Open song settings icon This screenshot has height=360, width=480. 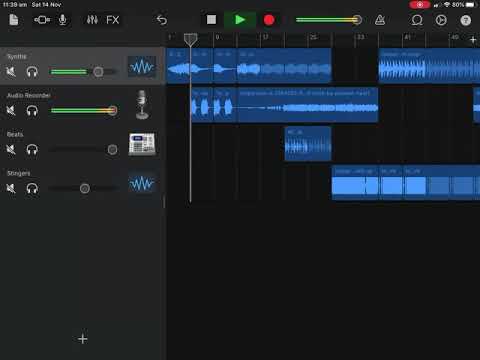441,20
